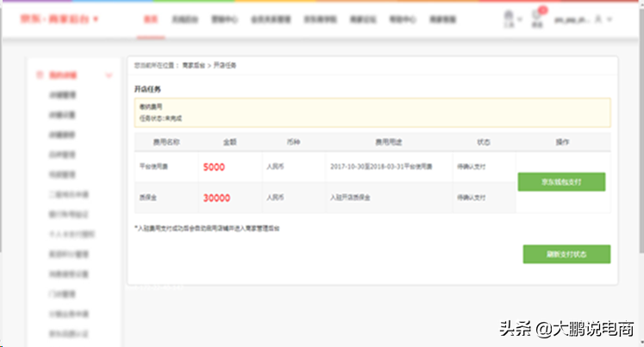Click the 费用名称 column header

166,142
